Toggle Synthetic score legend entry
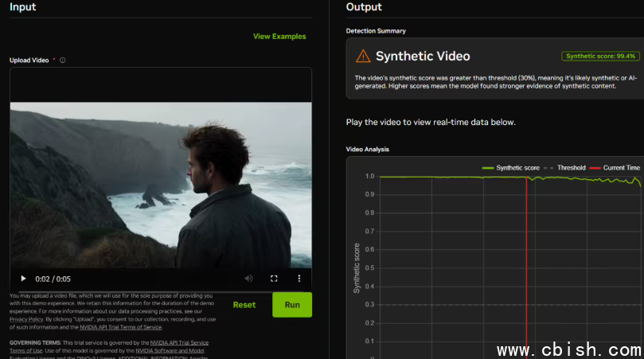Image resolution: width=644 pixels, height=359 pixels. [x=510, y=168]
